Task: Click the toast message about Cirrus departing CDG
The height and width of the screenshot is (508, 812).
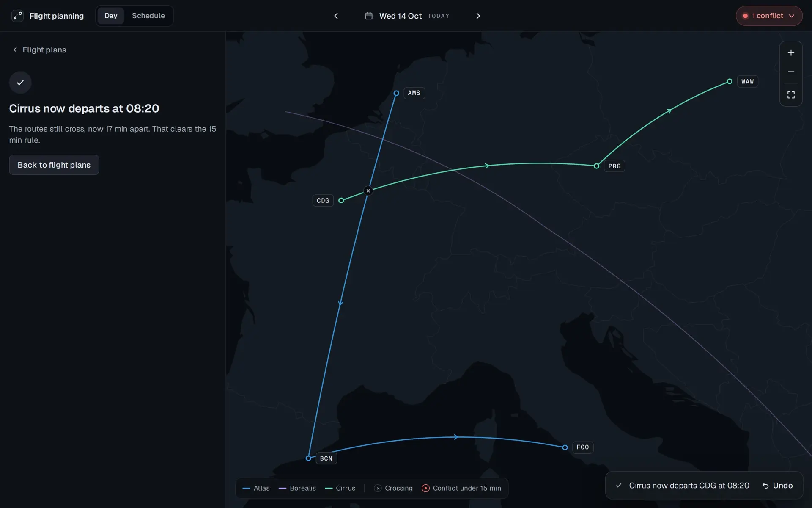Action: (x=689, y=486)
